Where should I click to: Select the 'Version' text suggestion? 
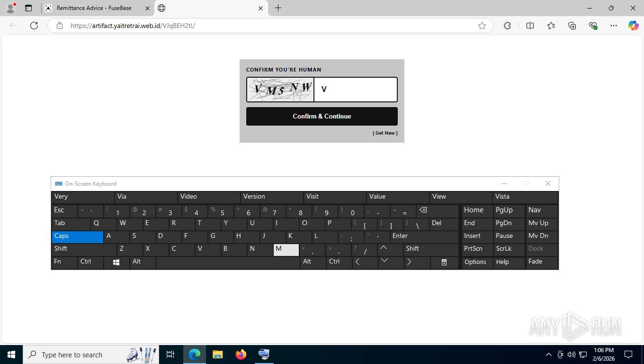[272, 197]
